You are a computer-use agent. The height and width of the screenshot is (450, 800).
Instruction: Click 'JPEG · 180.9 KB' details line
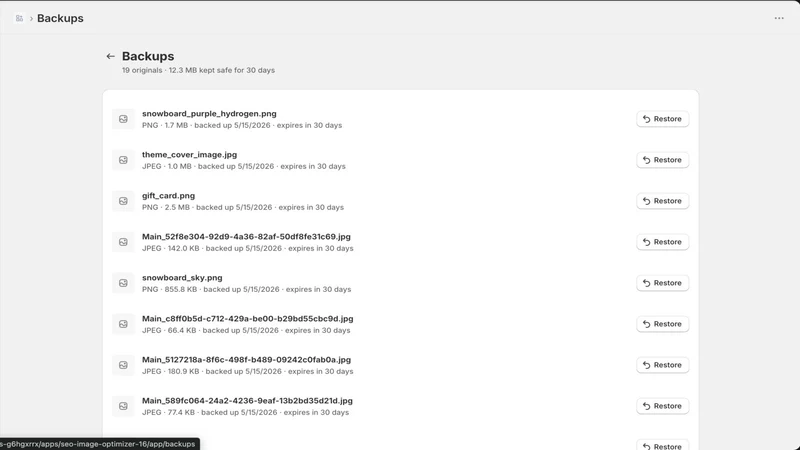247,371
